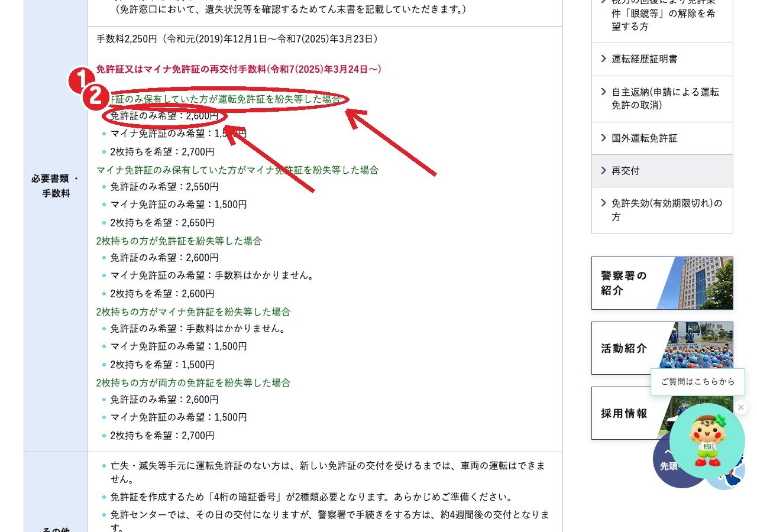
Task: Open the 活動紹介 banner
Action: pyautogui.click(x=662, y=348)
